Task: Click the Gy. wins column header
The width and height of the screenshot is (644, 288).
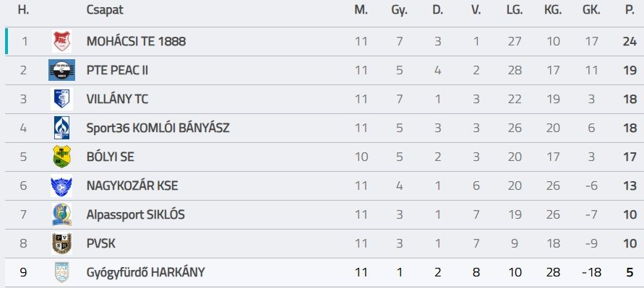Action: 399,11
